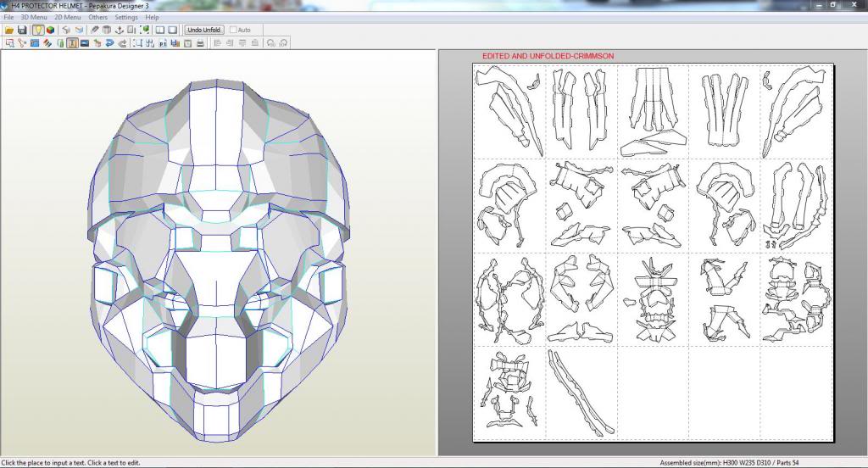Click the blue and orange bars icon
The width and height of the screenshot is (868, 468).
pyautogui.click(x=175, y=43)
